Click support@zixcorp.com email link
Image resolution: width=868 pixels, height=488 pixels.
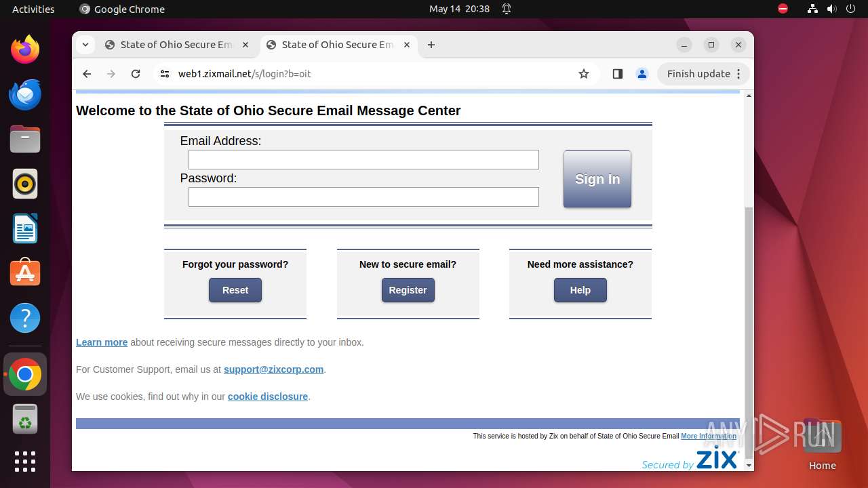273,369
